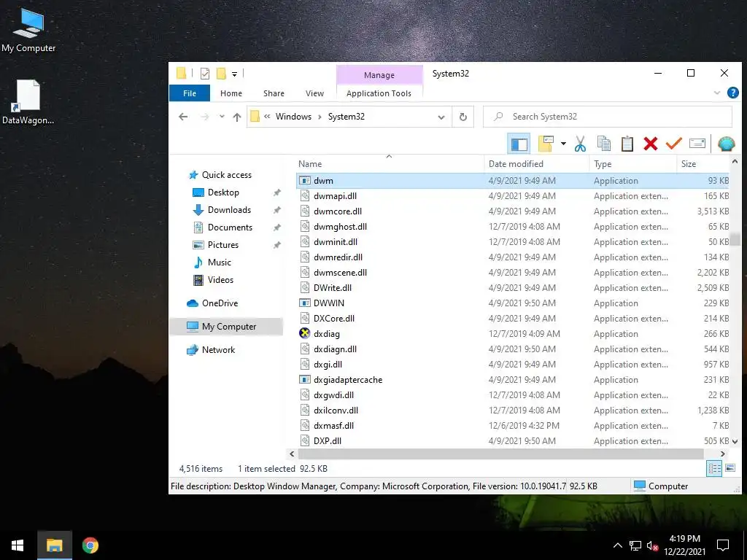Click the Manage contextual tab

click(379, 75)
